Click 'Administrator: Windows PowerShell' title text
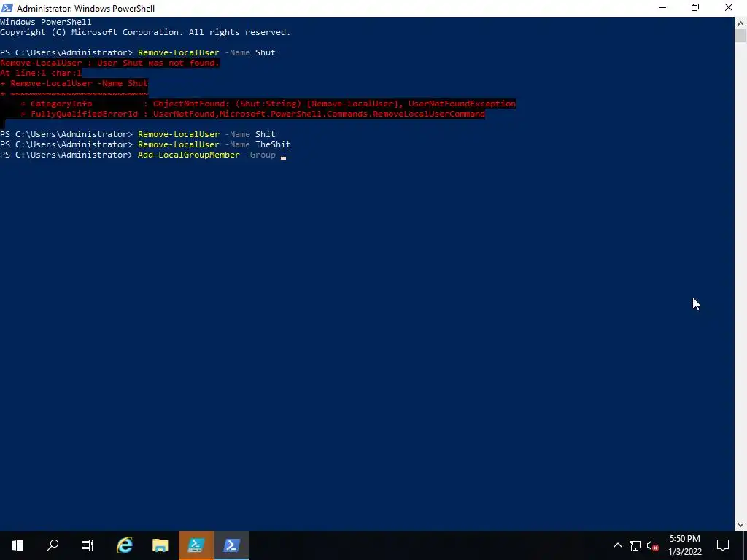Screen dimensions: 747x560 point(86,9)
